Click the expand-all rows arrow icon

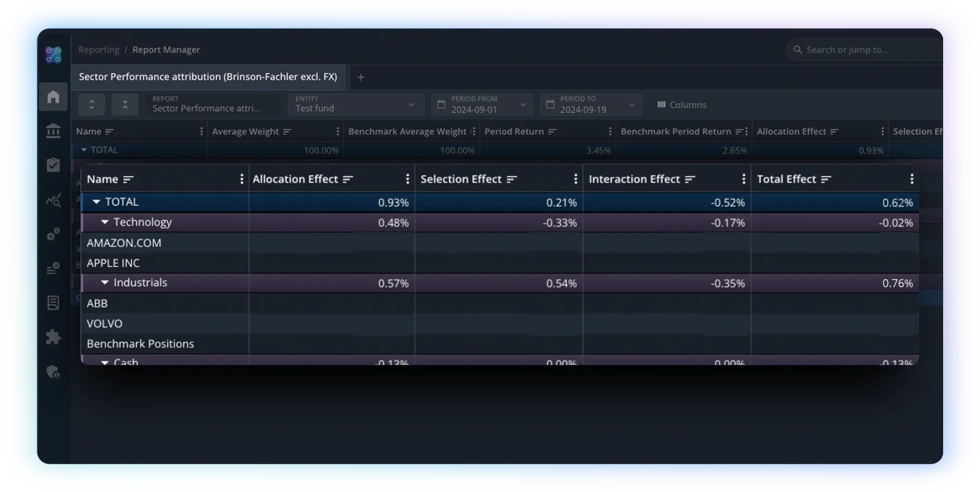[x=91, y=104]
